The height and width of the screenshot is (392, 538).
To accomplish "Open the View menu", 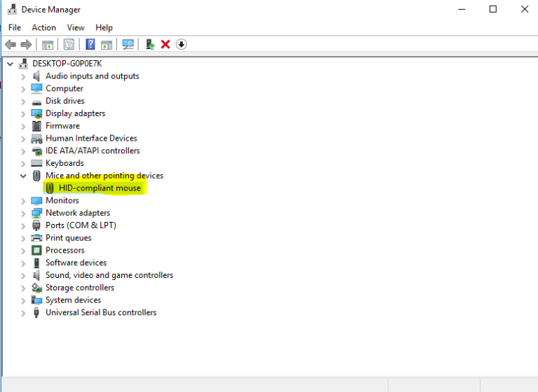I will pyautogui.click(x=76, y=27).
